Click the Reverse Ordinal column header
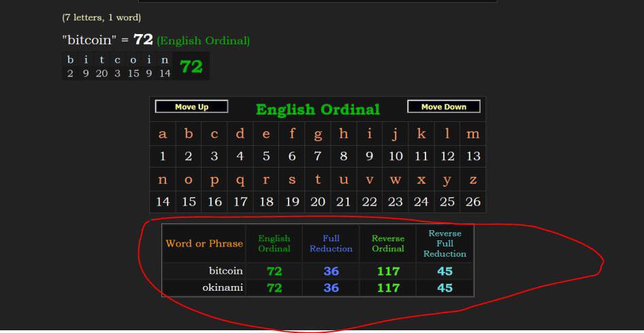The height and width of the screenshot is (333, 644). click(388, 244)
